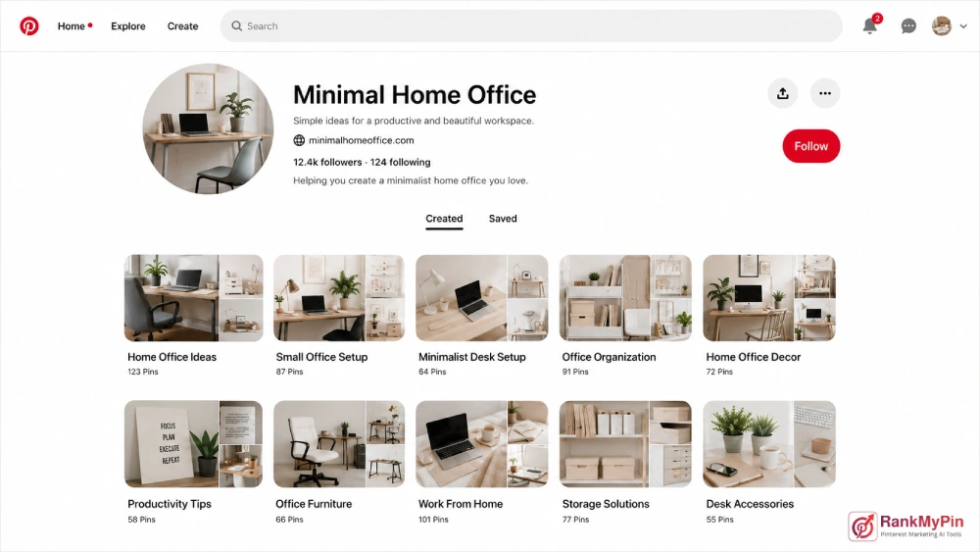
Task: Open the profile more options menu
Action: pyautogui.click(x=825, y=94)
